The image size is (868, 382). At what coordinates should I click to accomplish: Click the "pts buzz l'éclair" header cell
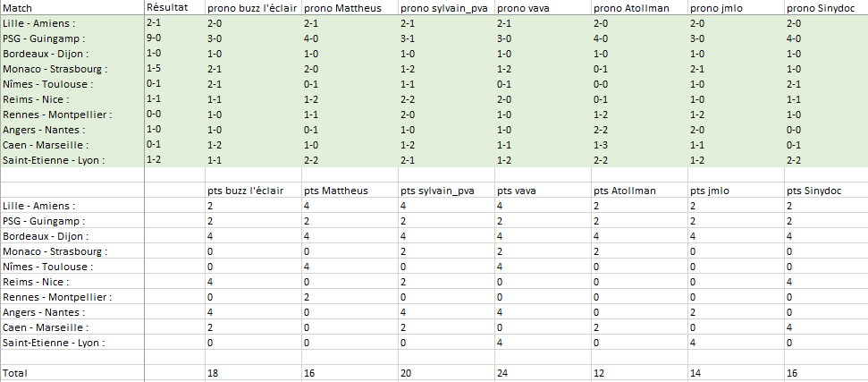click(x=244, y=191)
